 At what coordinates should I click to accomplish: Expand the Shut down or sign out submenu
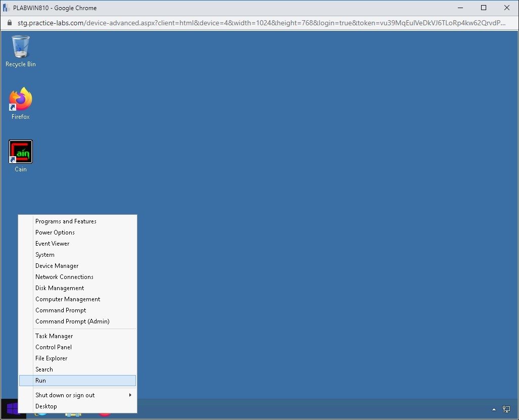[65, 395]
